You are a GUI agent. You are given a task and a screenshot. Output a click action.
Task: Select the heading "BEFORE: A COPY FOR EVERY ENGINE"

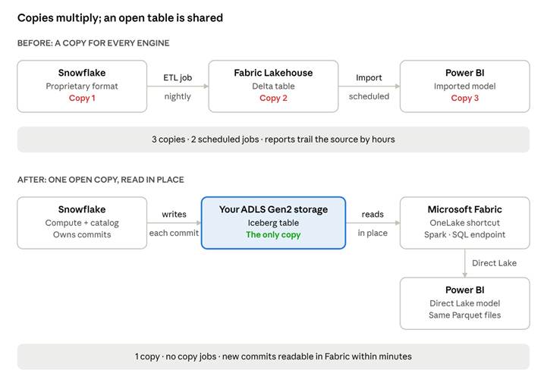93,43
